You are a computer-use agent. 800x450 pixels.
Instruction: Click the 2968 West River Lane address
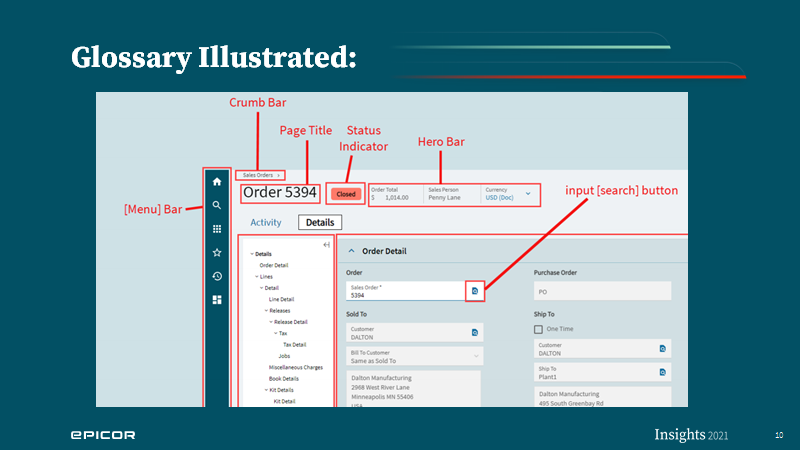tap(380, 387)
